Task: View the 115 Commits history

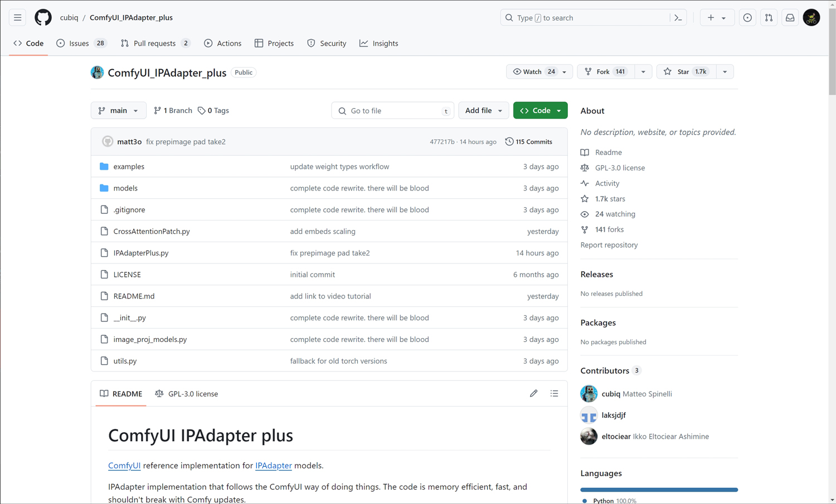Action: (x=528, y=142)
